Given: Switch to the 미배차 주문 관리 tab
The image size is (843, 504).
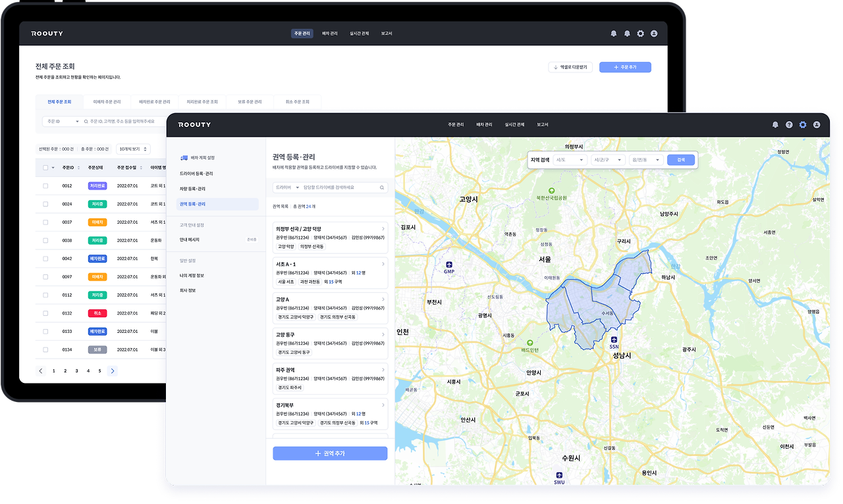Looking at the screenshot, I should (107, 102).
